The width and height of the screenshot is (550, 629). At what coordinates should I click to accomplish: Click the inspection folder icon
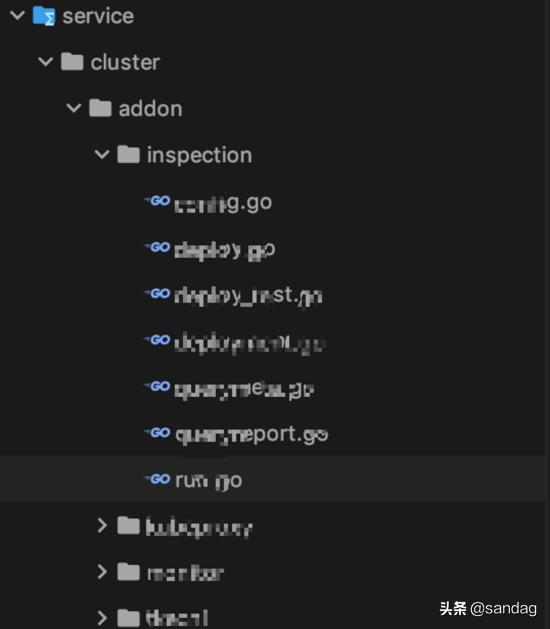pyautogui.click(x=128, y=154)
